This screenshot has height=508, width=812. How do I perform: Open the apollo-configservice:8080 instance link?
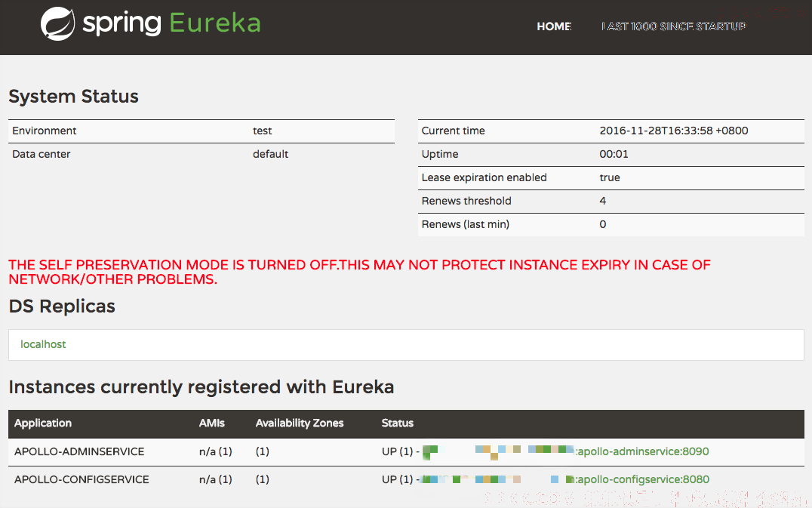(643, 479)
